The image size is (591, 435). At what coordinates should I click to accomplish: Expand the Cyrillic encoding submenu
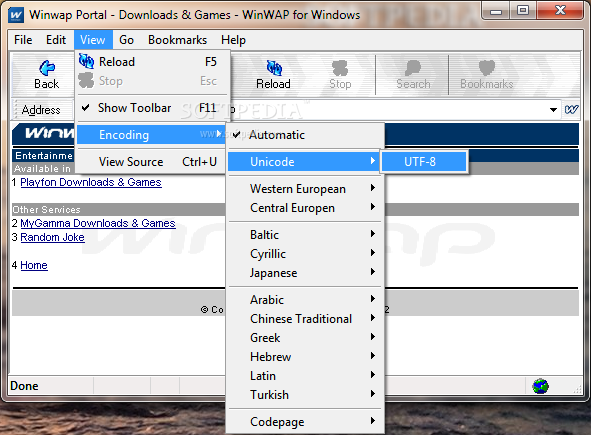coord(306,254)
